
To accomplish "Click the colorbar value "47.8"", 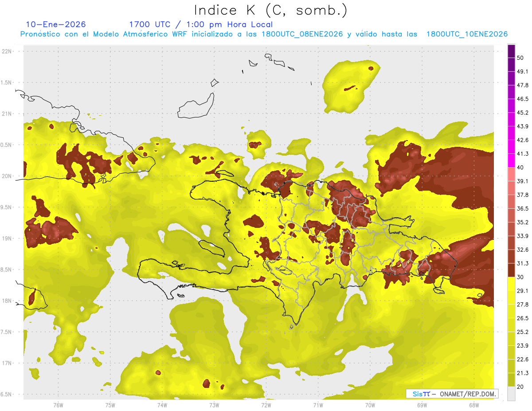I will coord(523,85).
